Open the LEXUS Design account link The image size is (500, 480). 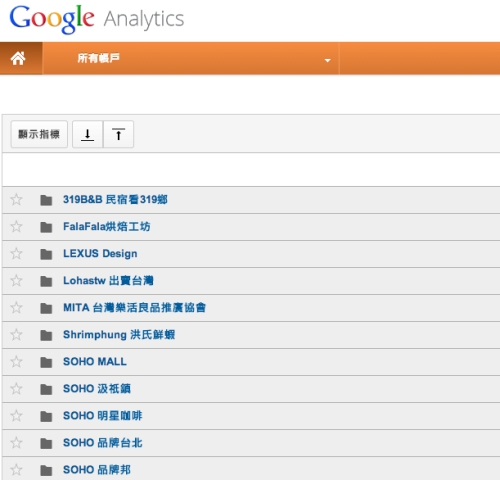[x=100, y=254]
